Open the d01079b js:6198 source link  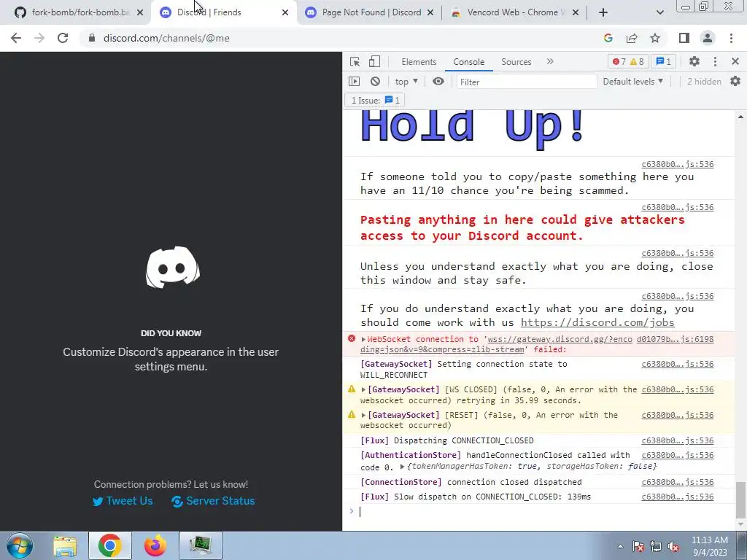point(675,339)
